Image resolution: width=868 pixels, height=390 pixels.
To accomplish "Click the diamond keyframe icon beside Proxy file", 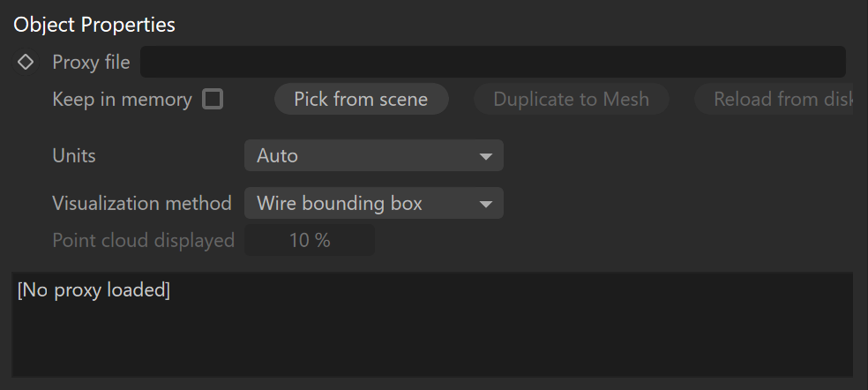I will click(x=26, y=62).
